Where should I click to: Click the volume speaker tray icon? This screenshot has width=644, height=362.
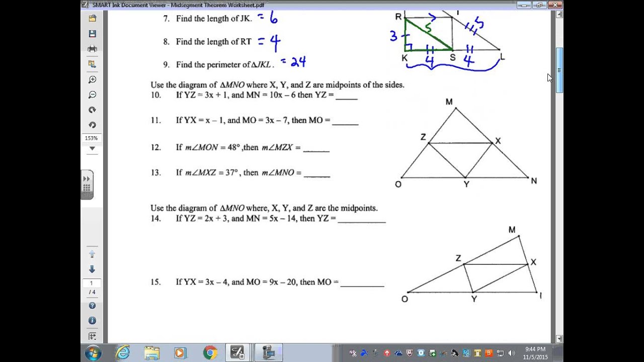pyautogui.click(x=512, y=353)
